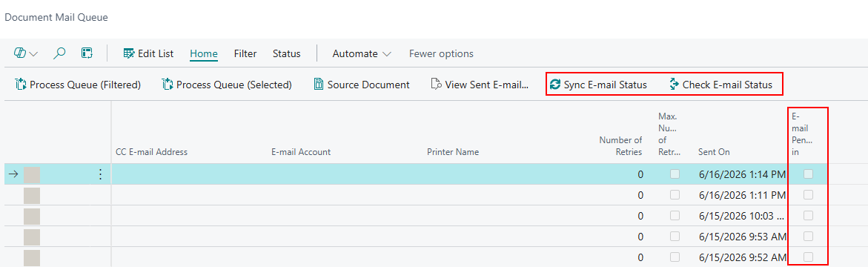This screenshot has height=267, width=868.
Task: Select the Home tab
Action: (204, 53)
